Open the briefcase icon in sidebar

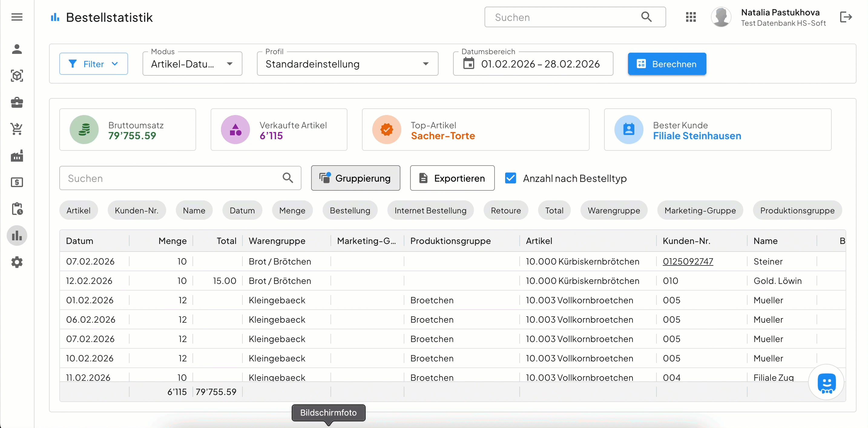17,102
